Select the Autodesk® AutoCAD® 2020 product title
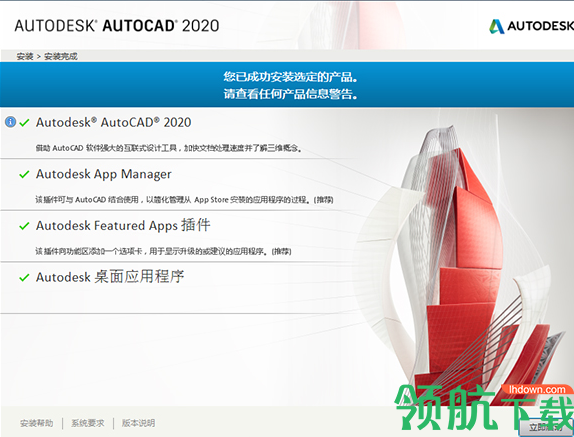 113,122
